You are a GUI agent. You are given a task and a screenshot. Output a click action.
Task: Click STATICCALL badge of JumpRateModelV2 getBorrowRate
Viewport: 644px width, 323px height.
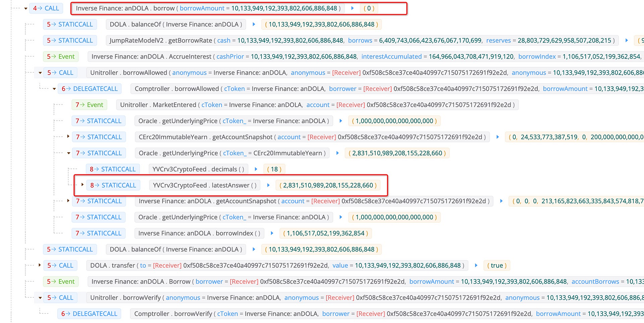70,40
